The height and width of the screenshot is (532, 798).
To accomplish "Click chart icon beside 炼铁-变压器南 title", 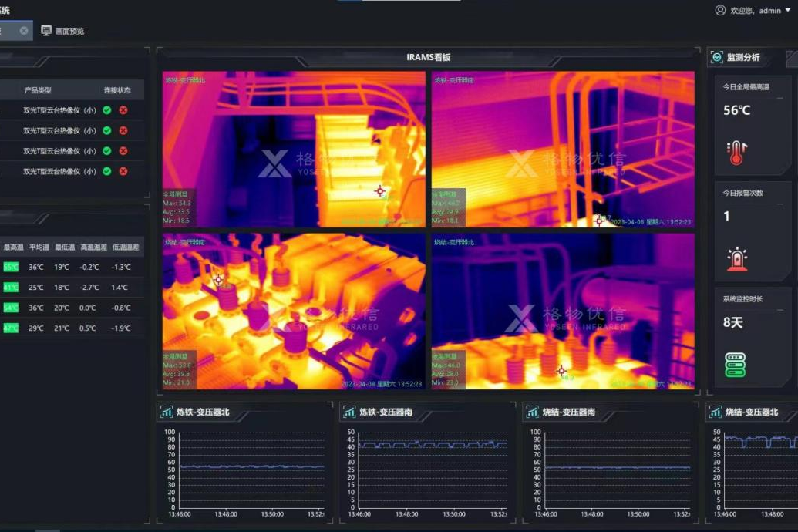I will pyautogui.click(x=348, y=412).
